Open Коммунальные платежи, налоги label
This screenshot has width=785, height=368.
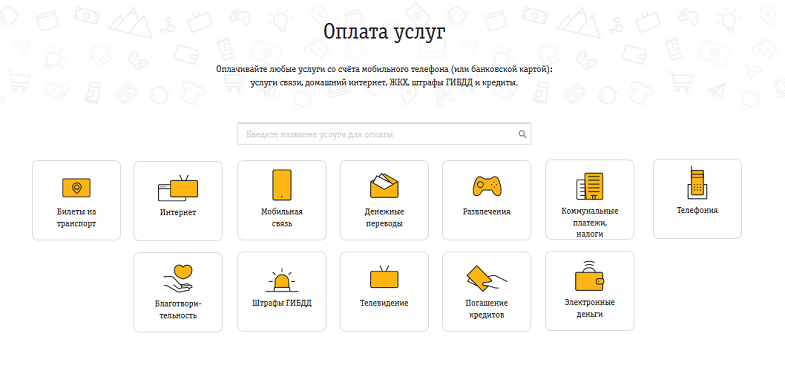[589, 222]
